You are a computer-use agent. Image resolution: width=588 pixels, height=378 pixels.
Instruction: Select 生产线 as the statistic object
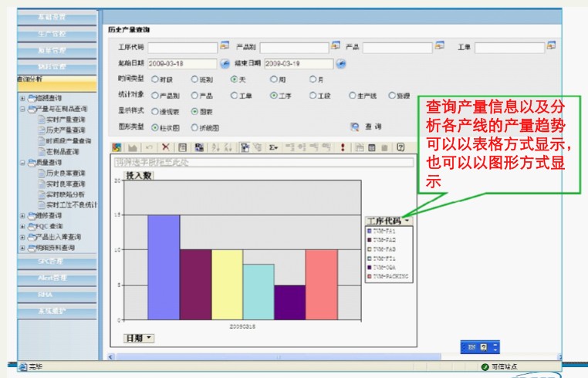352,96
